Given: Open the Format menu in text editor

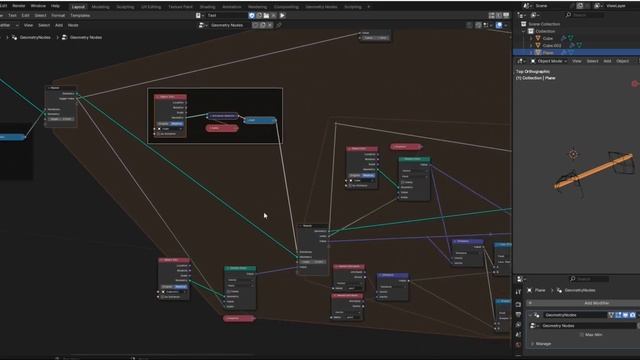Looking at the screenshot, I should coord(58,16).
